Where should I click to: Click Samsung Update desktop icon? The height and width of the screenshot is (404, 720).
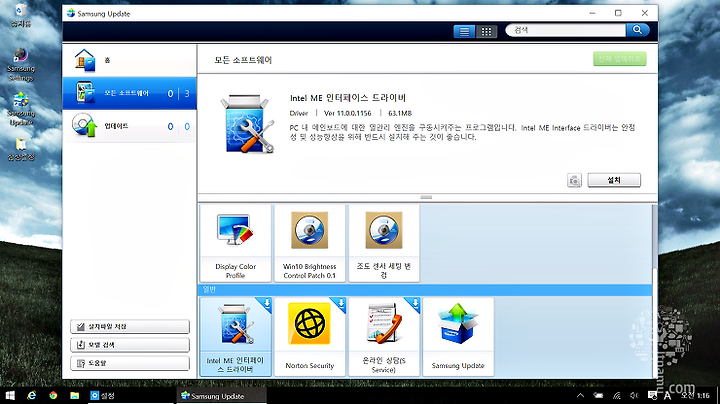pos(21,109)
